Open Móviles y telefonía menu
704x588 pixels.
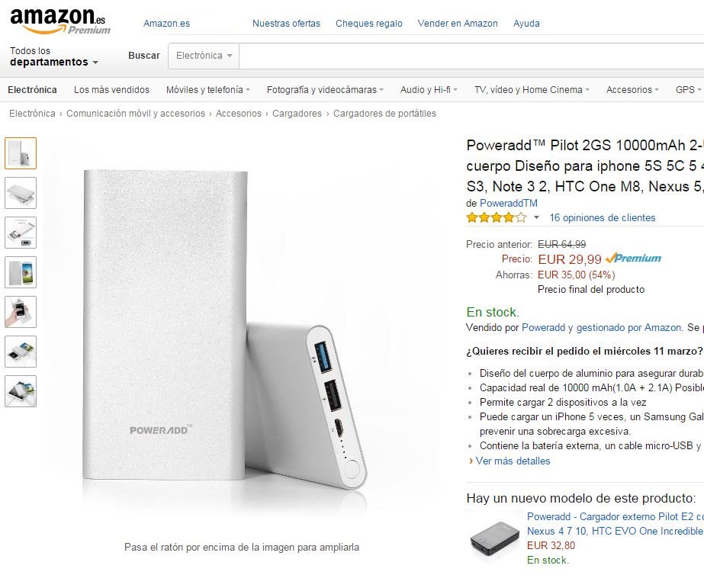coord(208,90)
